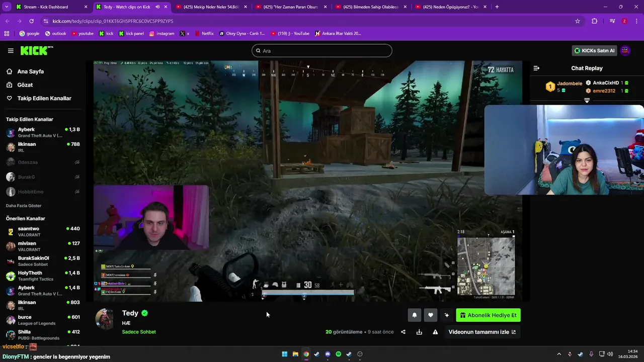The image size is (644, 362).
Task: Open recommended channel mivixen
Action: 43,246
